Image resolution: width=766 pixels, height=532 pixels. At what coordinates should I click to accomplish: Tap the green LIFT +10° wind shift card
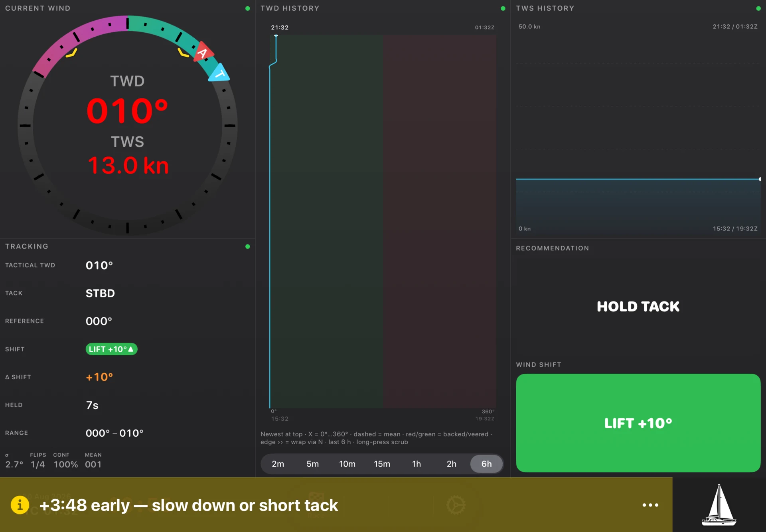coord(638,423)
